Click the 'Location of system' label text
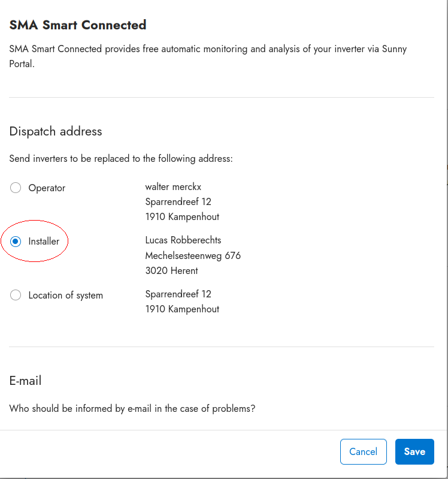448x479 pixels. (x=65, y=295)
